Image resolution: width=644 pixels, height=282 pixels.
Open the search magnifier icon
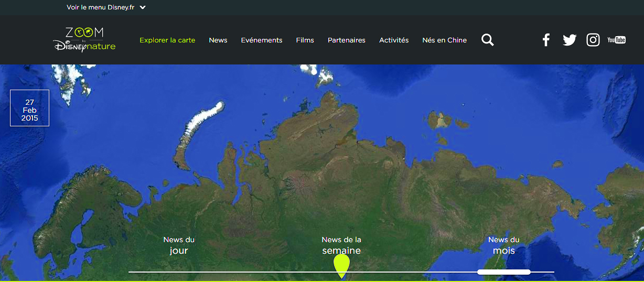[x=488, y=40]
